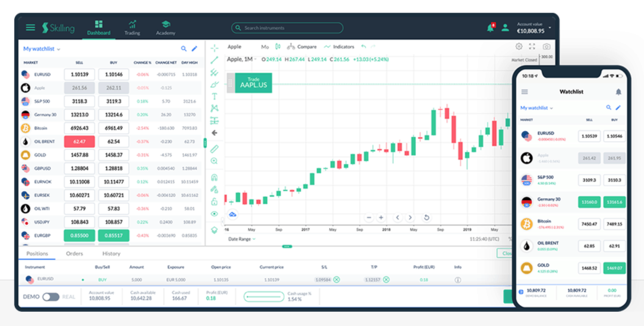Zoom out the chart with minus button
The height and width of the screenshot is (326, 644).
pyautogui.click(x=369, y=217)
